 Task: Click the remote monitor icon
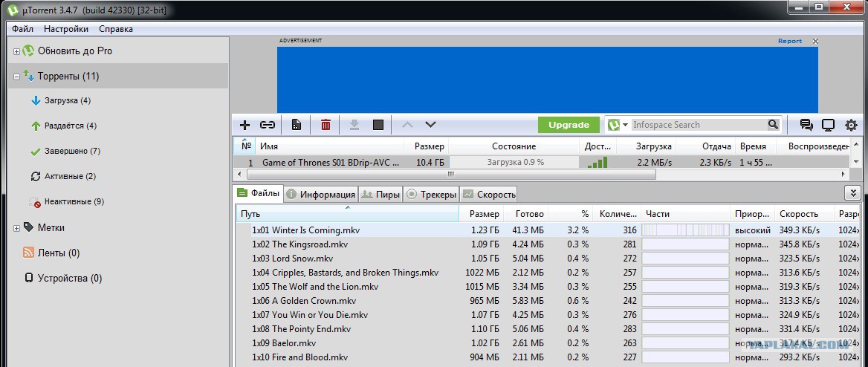[828, 125]
